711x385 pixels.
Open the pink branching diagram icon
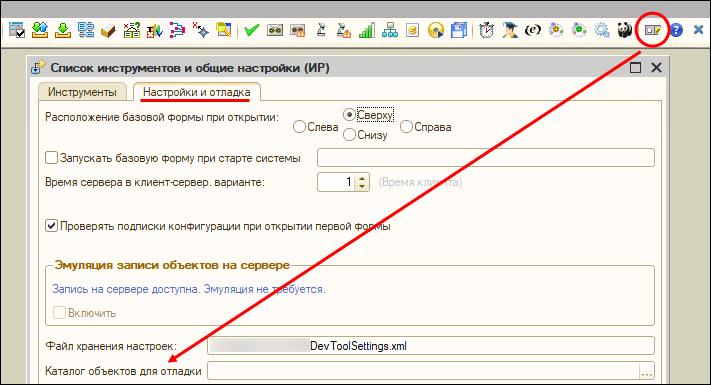click(177, 30)
